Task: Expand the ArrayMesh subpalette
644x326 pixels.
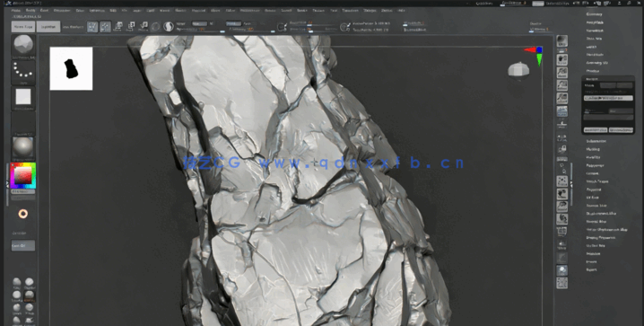Action: tap(595, 22)
